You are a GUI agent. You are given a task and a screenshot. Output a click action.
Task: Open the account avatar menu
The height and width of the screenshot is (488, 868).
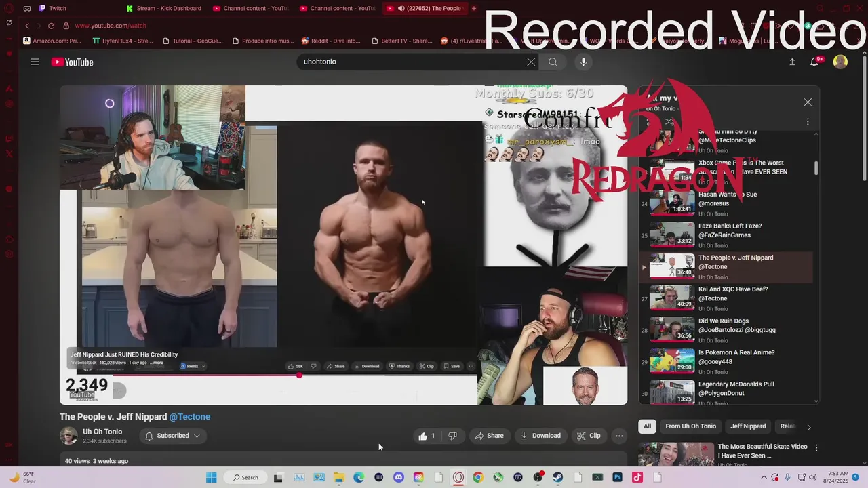click(840, 62)
